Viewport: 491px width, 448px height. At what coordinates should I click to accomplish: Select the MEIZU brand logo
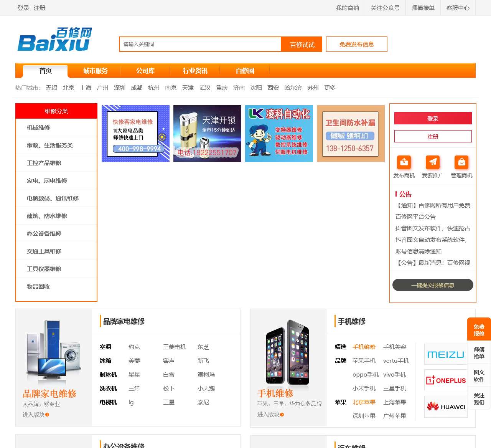(x=445, y=354)
